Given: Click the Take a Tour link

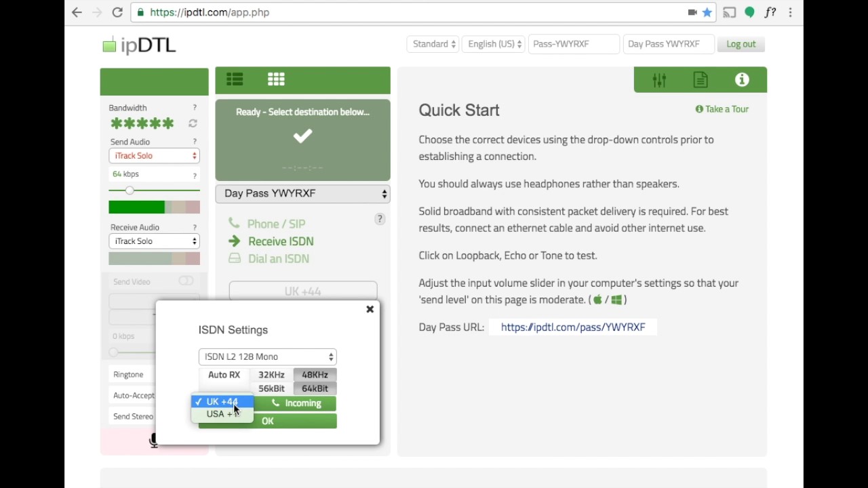Looking at the screenshot, I should point(722,109).
